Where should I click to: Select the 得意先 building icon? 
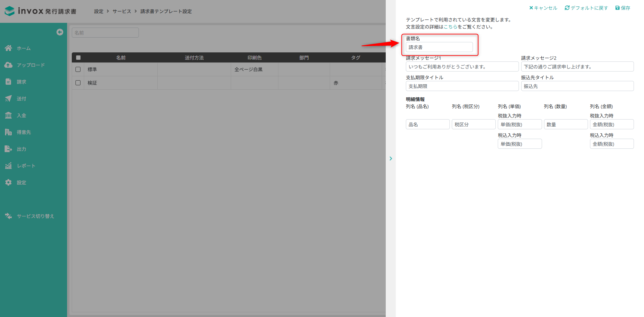tap(8, 132)
